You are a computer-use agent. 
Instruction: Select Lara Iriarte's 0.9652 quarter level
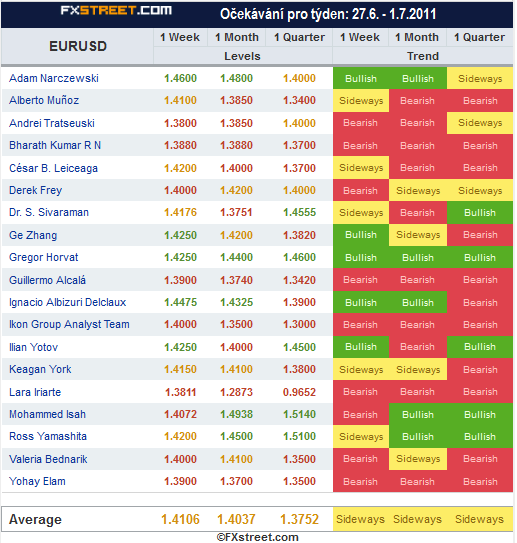tap(299, 392)
